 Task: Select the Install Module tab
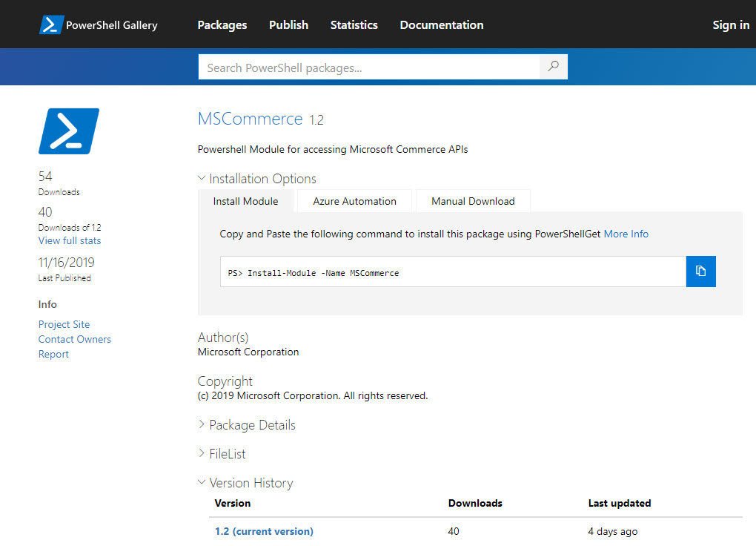246,201
